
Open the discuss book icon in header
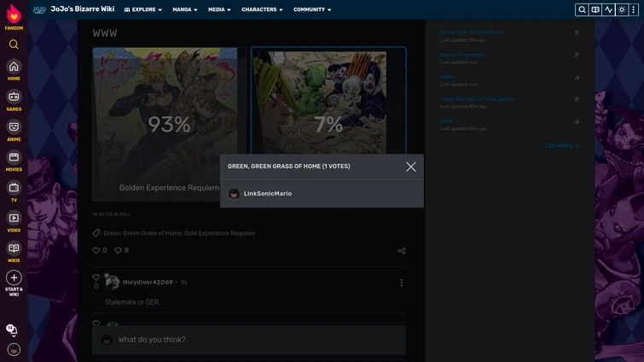click(x=595, y=9)
